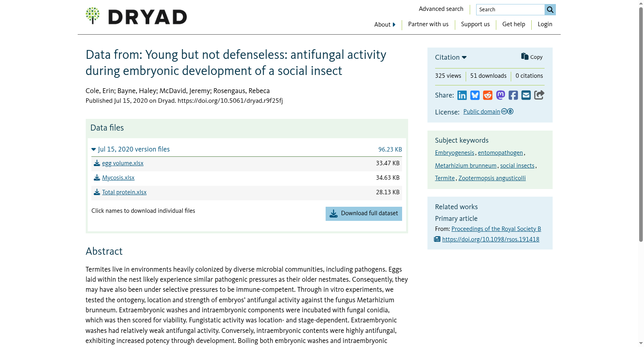The height and width of the screenshot is (347, 644).
Task: Expand the About menu
Action: tap(385, 25)
